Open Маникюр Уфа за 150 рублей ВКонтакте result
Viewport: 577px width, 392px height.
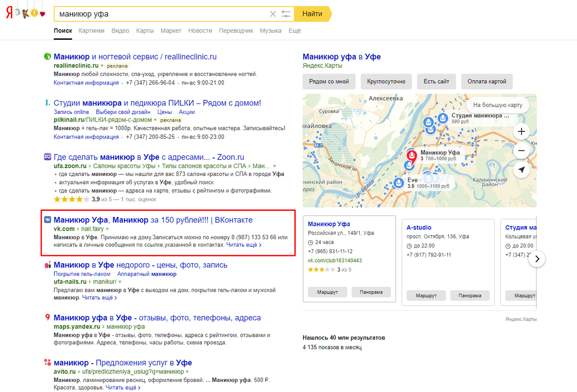[x=153, y=220]
